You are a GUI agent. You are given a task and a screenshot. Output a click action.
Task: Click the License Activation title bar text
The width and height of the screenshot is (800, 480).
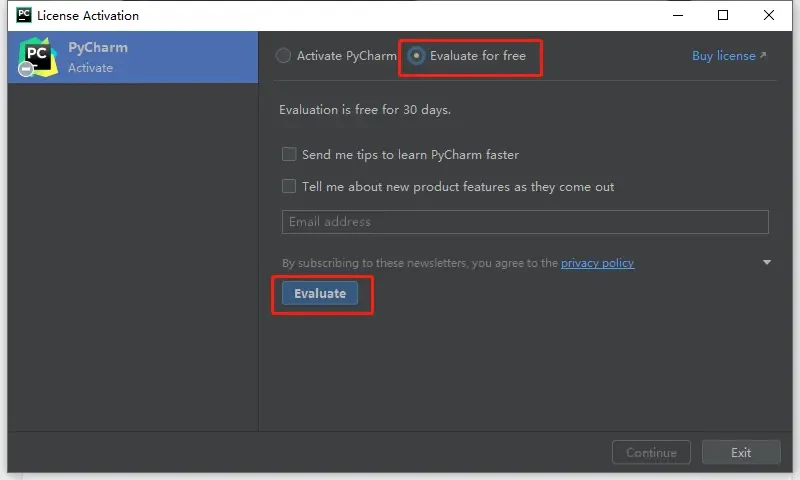(x=88, y=16)
